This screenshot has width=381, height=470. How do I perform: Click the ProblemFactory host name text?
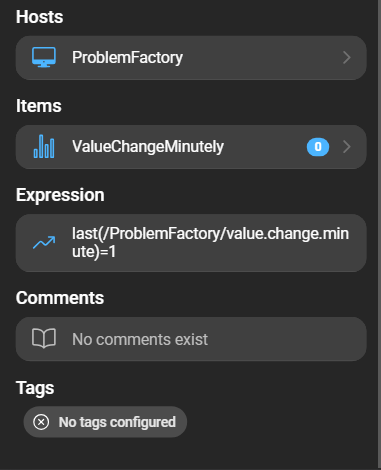tap(127, 58)
